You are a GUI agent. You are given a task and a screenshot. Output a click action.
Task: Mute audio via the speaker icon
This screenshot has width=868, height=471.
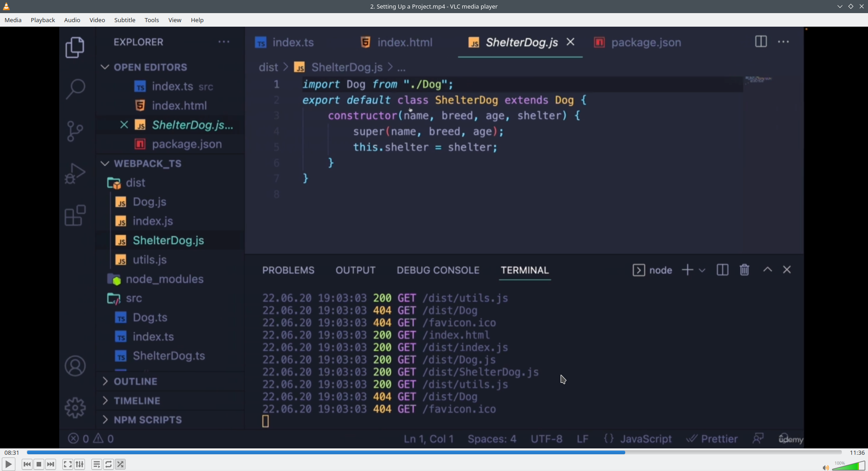coord(826,467)
